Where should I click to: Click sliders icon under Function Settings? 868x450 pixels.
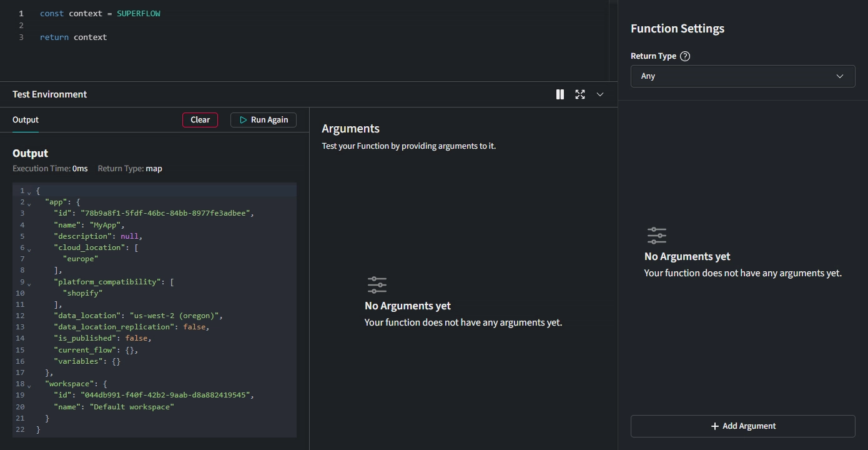coord(657,236)
